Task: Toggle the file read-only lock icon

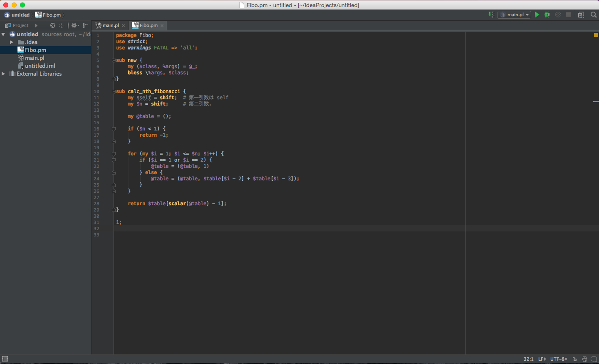Action: coord(575,359)
